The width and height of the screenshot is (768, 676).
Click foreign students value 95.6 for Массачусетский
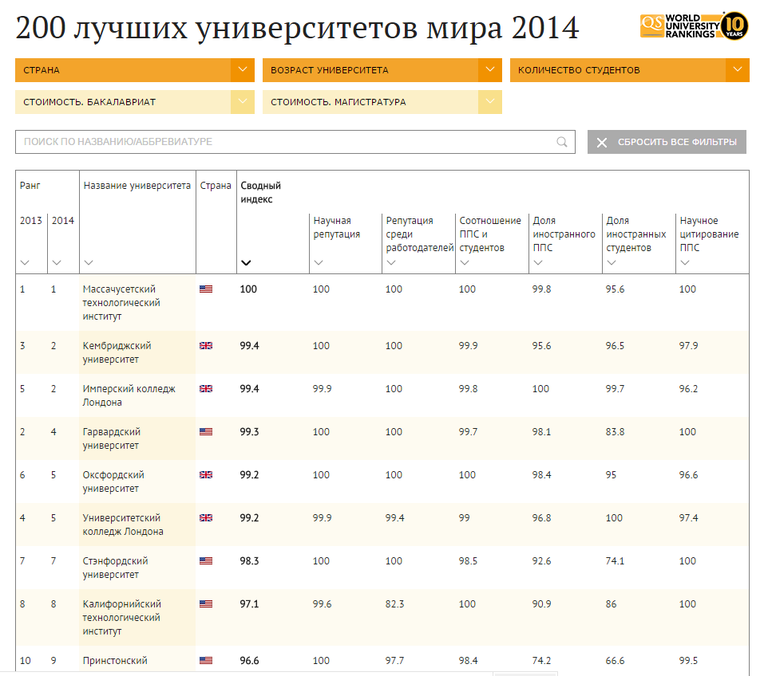pyautogui.click(x=615, y=289)
